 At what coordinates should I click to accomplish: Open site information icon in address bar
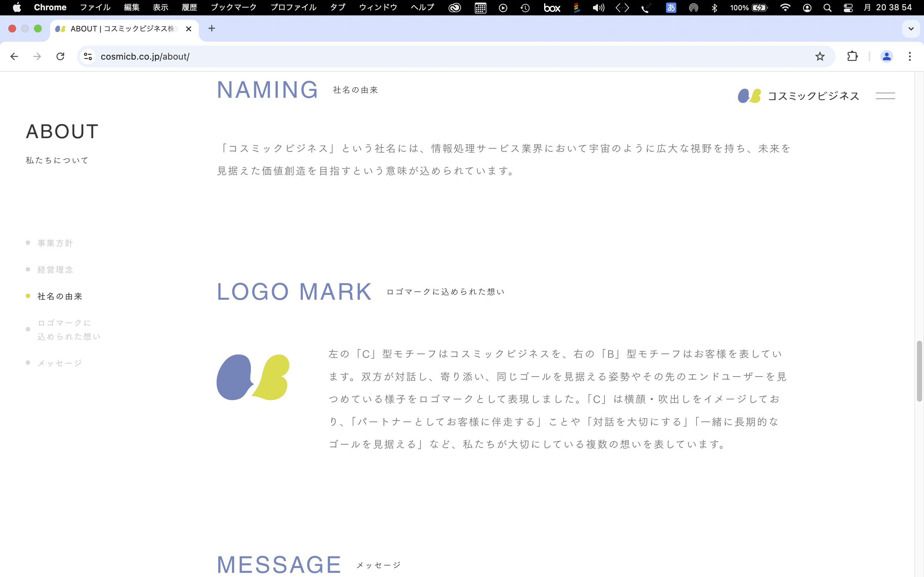88,56
